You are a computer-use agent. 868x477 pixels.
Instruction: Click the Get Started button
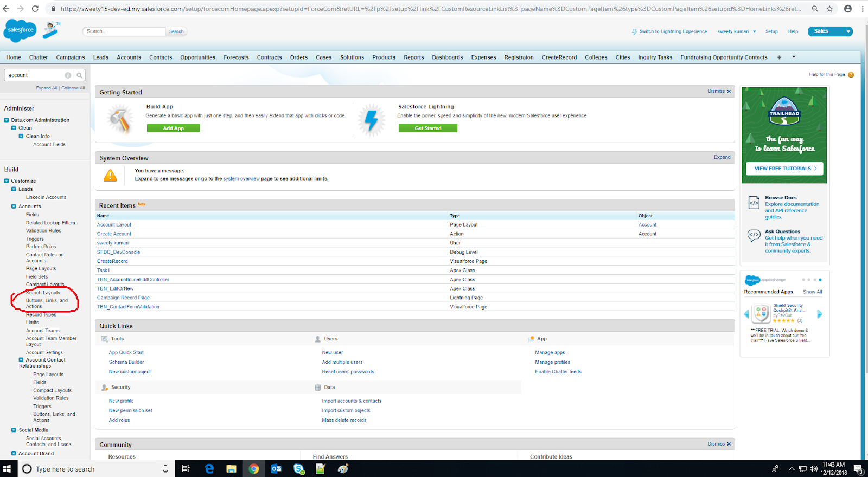pos(428,128)
